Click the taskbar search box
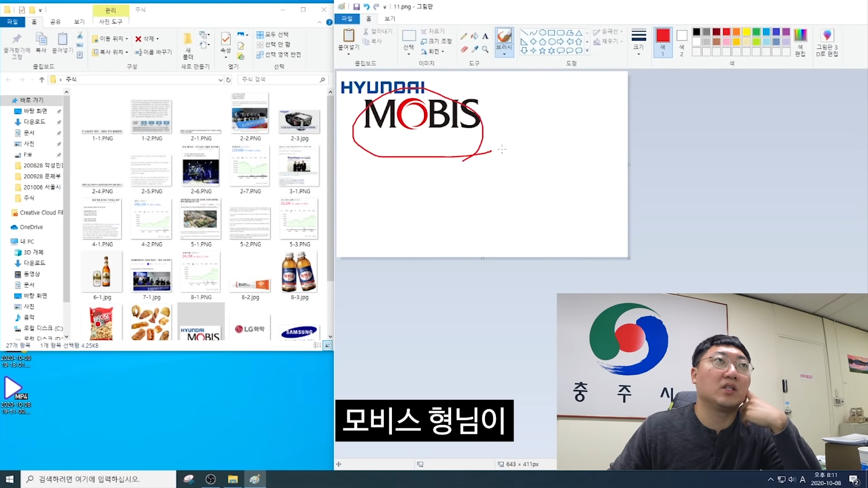 tap(99, 479)
